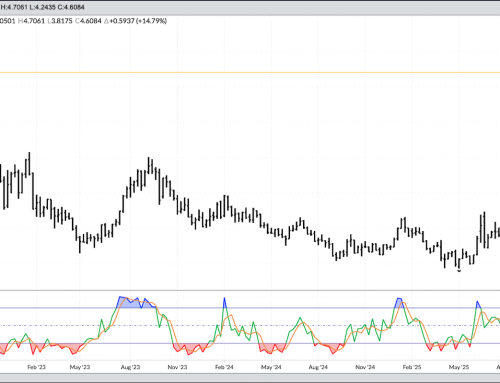Click the May '23 date axis label
This screenshot has width=500, height=383.
click(x=80, y=367)
